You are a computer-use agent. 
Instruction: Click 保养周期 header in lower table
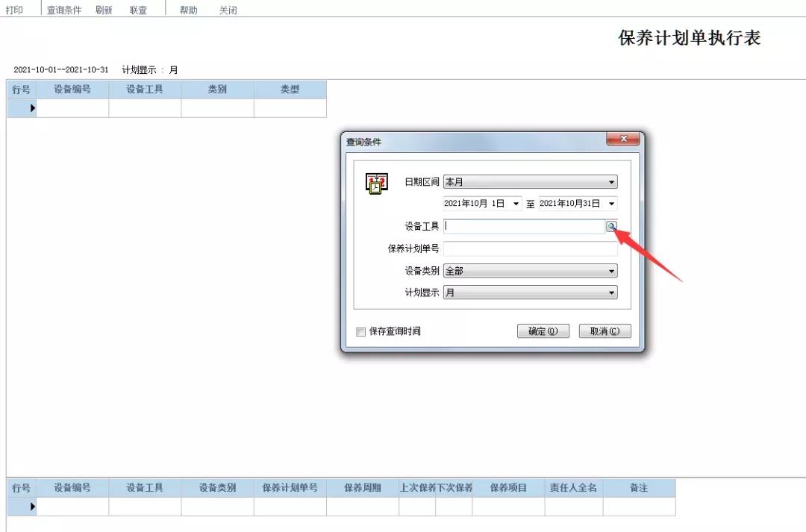click(x=363, y=488)
